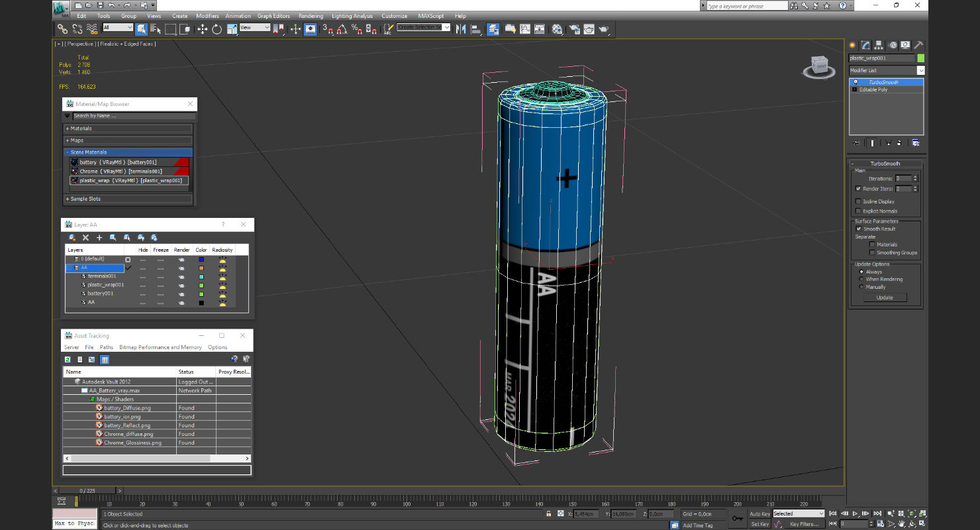
Task: Open the Modifiers menu
Action: click(x=207, y=16)
